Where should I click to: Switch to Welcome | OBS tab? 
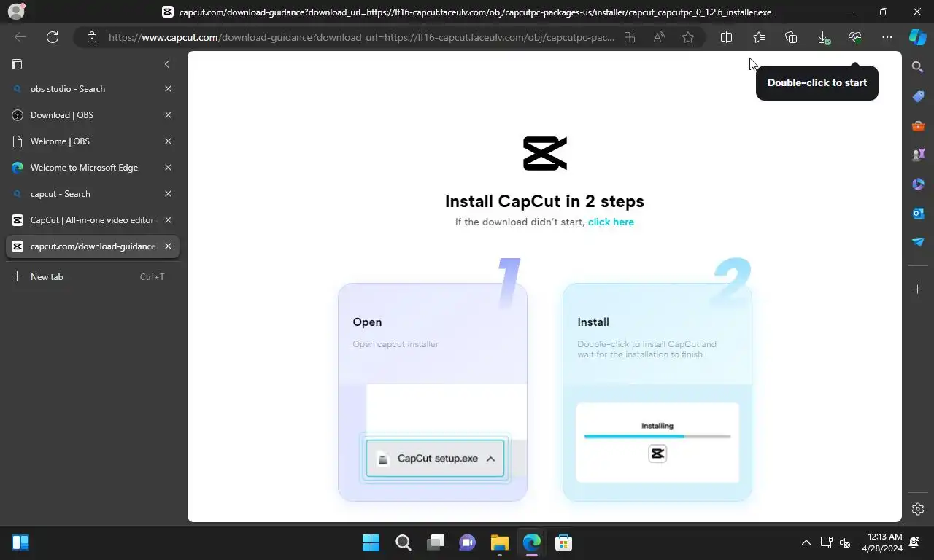(x=92, y=141)
